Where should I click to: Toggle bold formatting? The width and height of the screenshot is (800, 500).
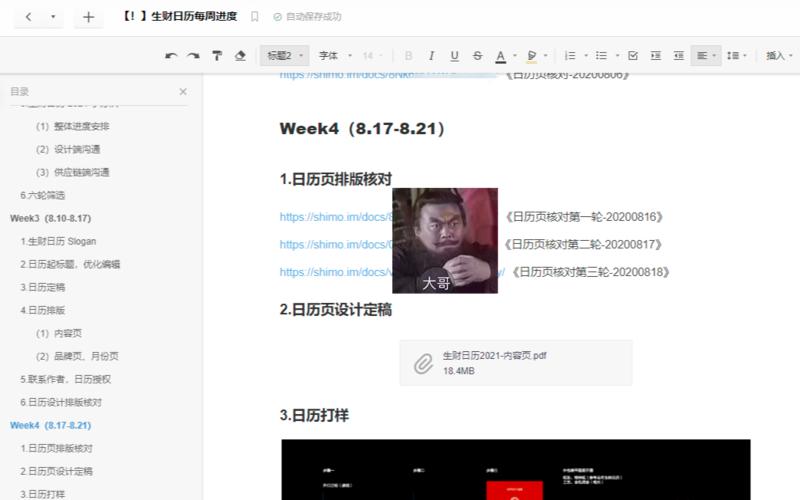pos(408,56)
